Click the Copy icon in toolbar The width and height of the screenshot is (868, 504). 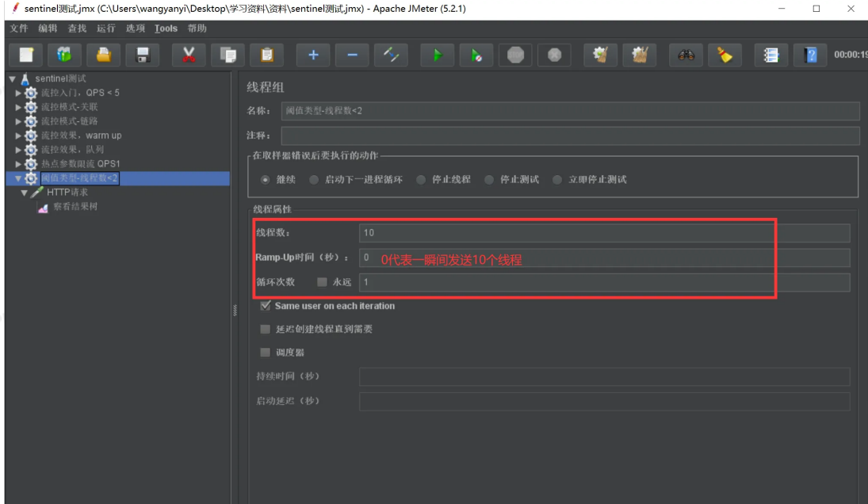228,55
